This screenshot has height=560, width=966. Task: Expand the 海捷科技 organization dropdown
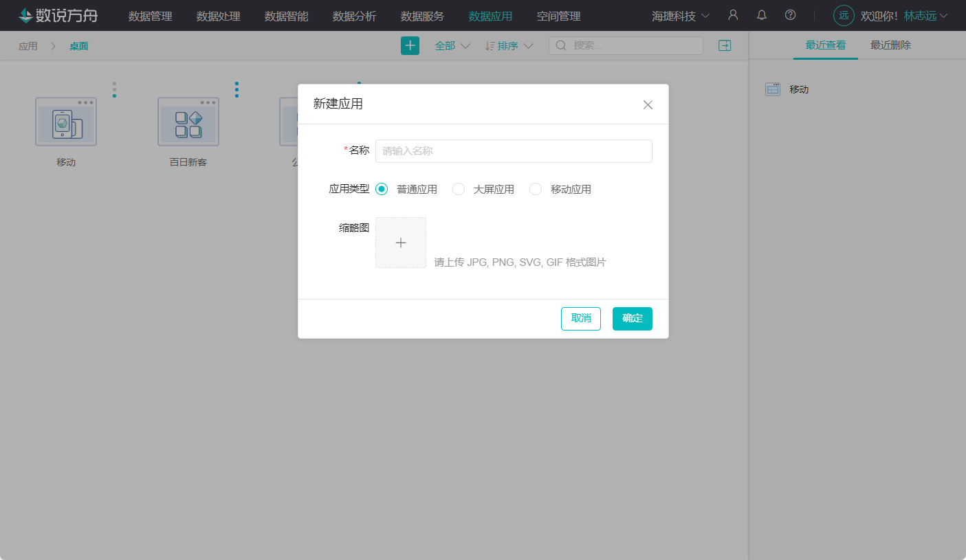(681, 16)
